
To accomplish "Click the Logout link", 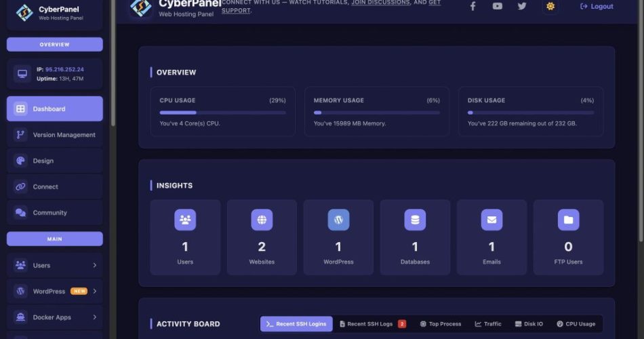I will [597, 6].
